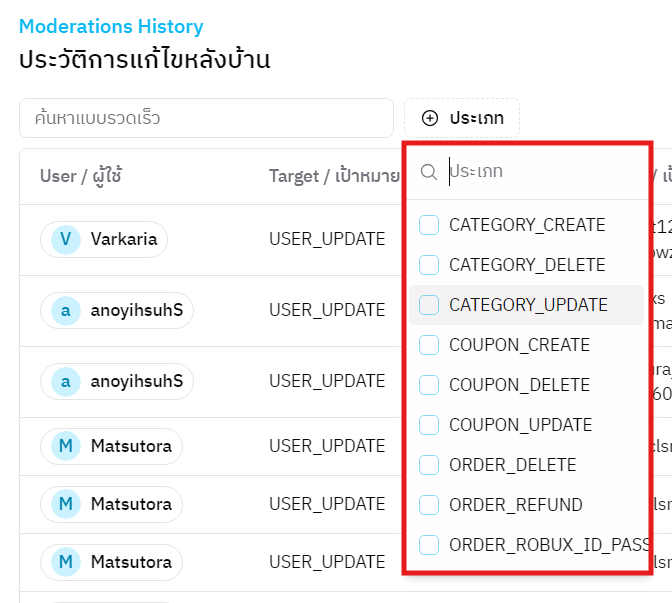Focus the ประเภท search box in dropdown
The width and height of the screenshot is (672, 603).
pos(540,172)
